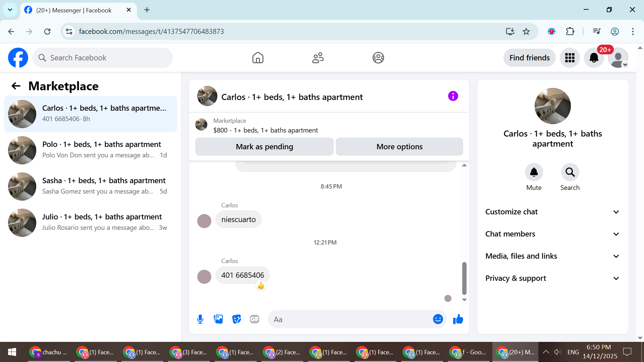Click the More options button
The height and width of the screenshot is (362, 644).
[399, 147]
